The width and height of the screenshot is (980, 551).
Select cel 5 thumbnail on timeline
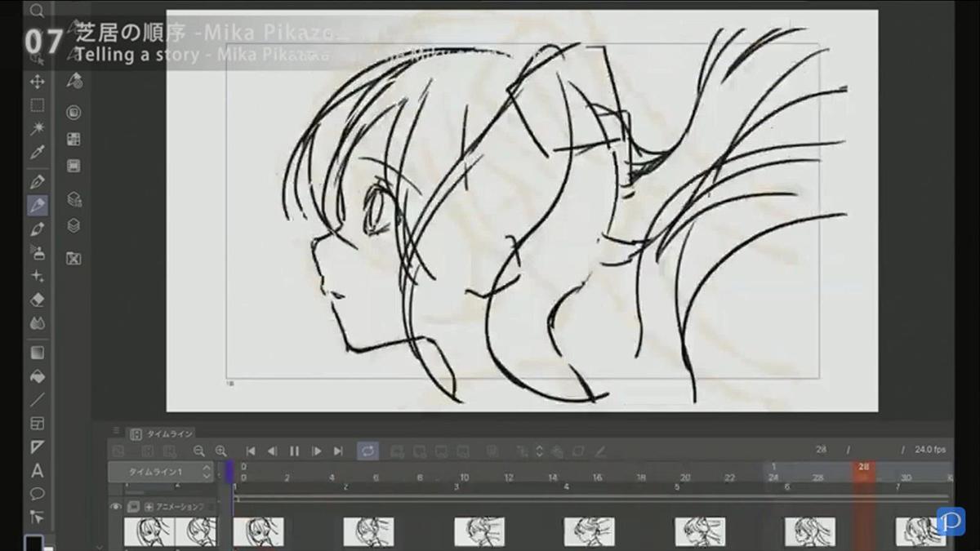click(x=700, y=531)
